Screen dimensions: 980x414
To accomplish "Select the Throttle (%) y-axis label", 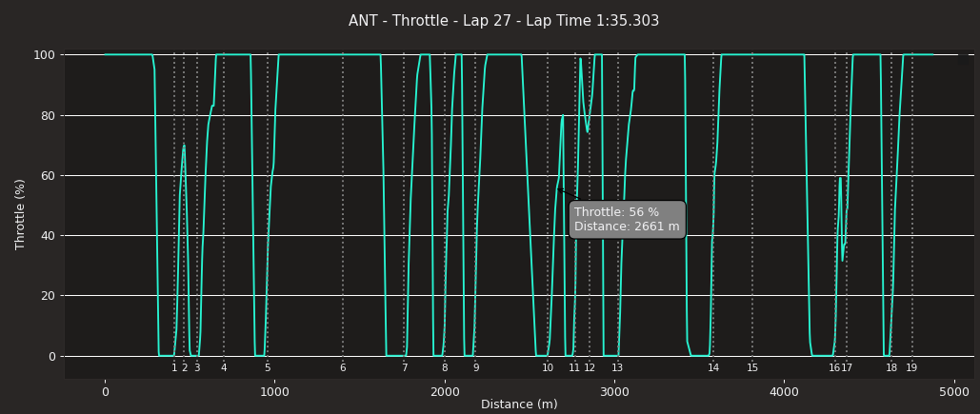I will click(21, 214).
